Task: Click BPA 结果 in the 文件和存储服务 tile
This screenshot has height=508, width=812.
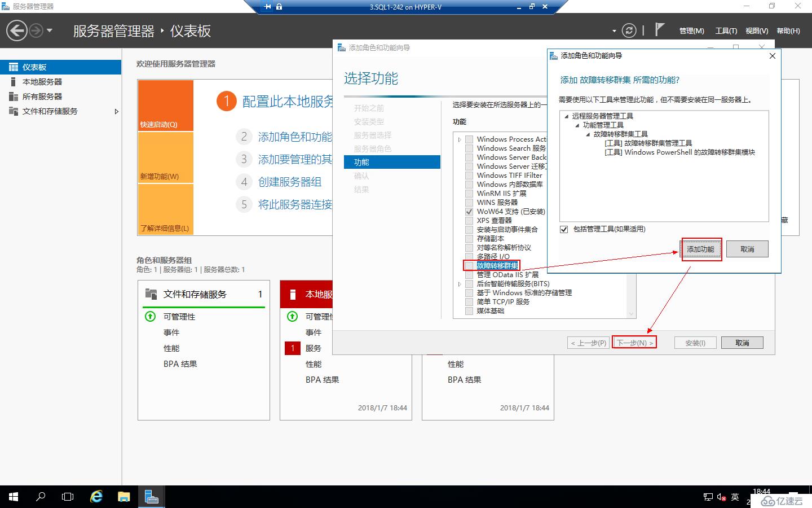Action: point(180,364)
